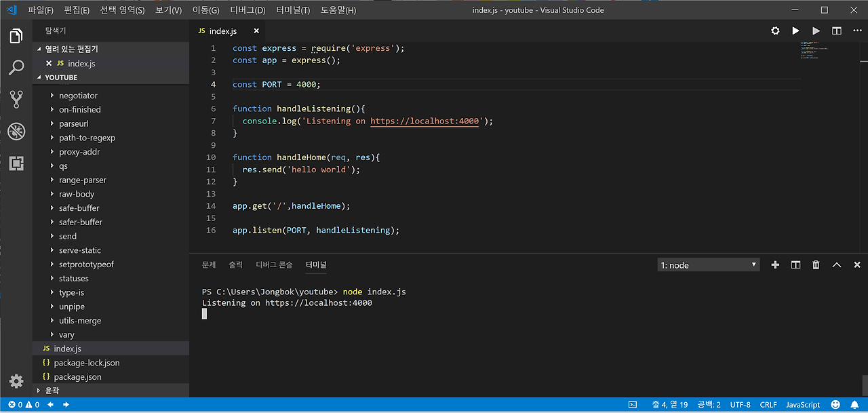Viewport: 868px width, 413px height.
Task: Open the '1: node' terminal dropdown
Action: click(709, 265)
